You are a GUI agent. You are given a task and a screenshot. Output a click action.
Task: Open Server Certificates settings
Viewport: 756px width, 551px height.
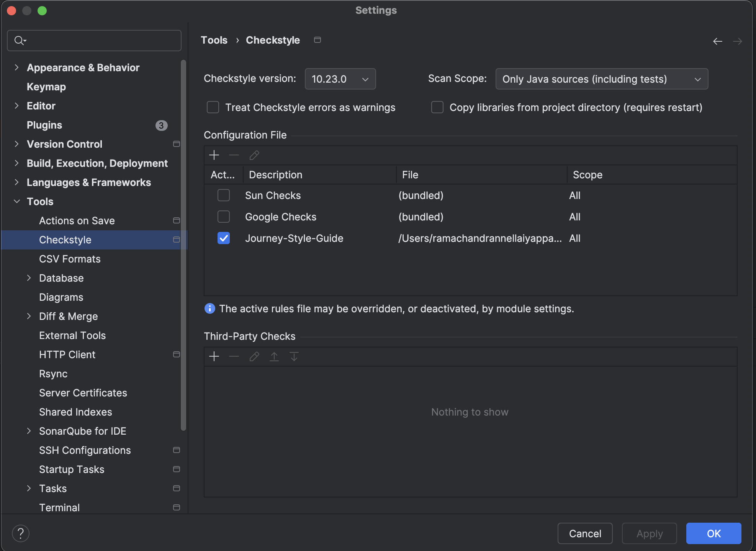83,393
